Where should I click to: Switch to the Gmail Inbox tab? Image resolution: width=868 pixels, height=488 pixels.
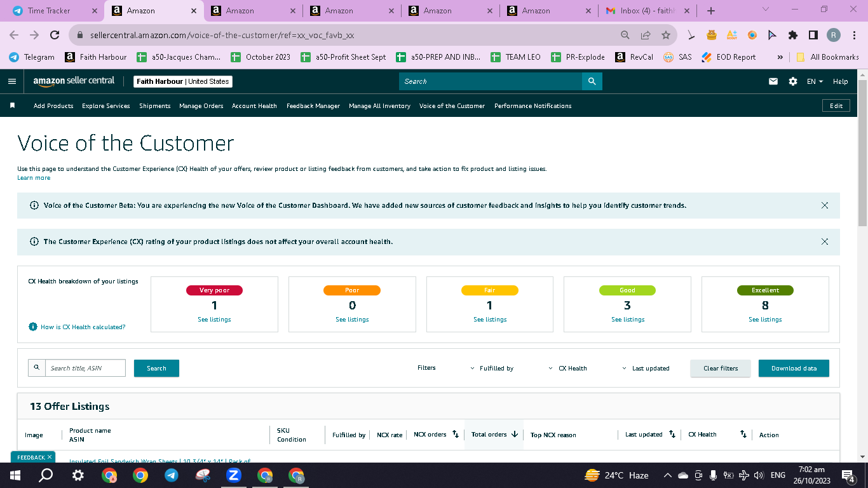click(648, 11)
